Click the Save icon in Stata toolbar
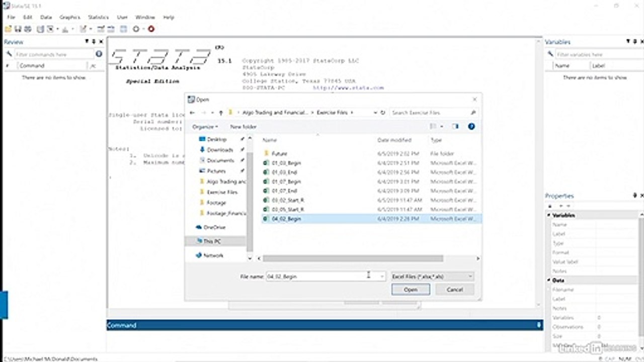Image resolution: width=644 pixels, height=362 pixels. point(18,29)
